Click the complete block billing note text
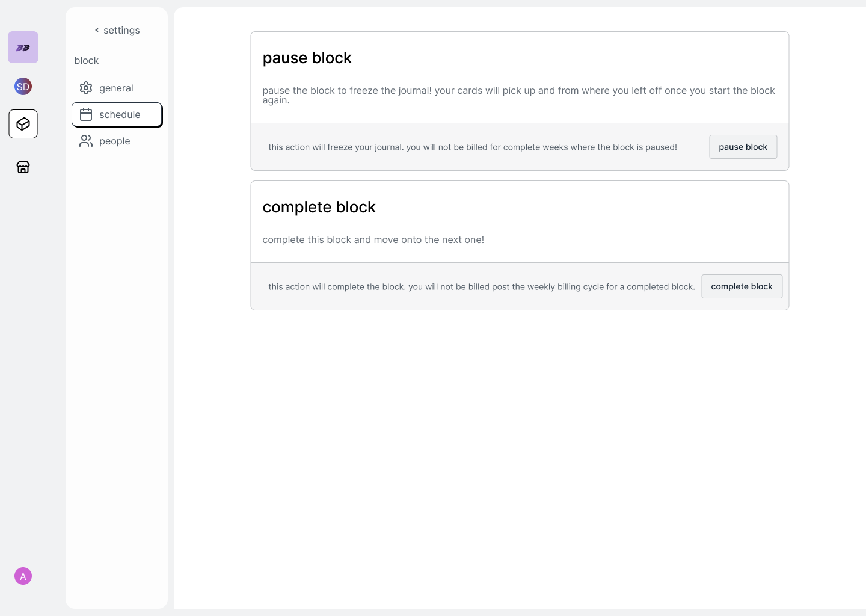 (x=481, y=287)
